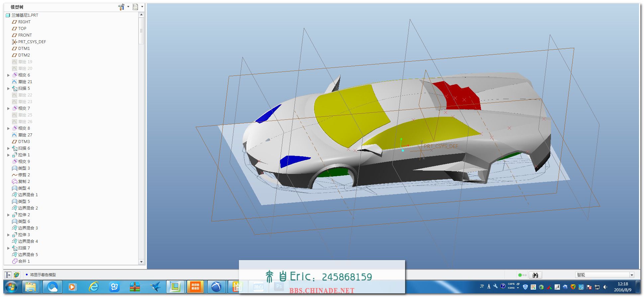Click the 修剪 2 trim feature icon
This screenshot has width=644, height=297.
coord(15,175)
